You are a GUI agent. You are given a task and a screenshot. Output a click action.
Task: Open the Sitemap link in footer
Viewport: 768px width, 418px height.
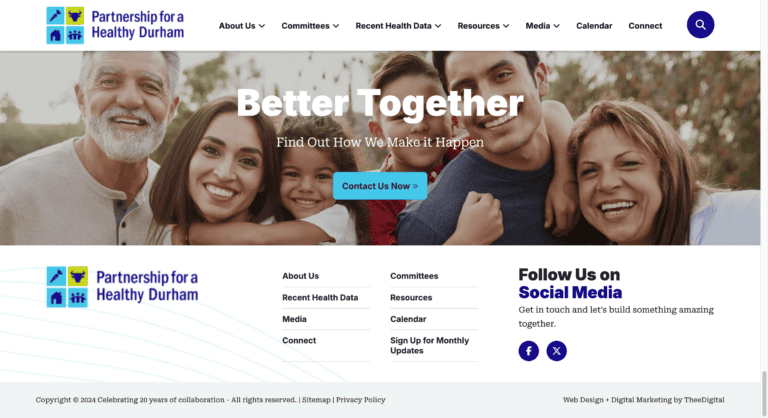click(316, 400)
